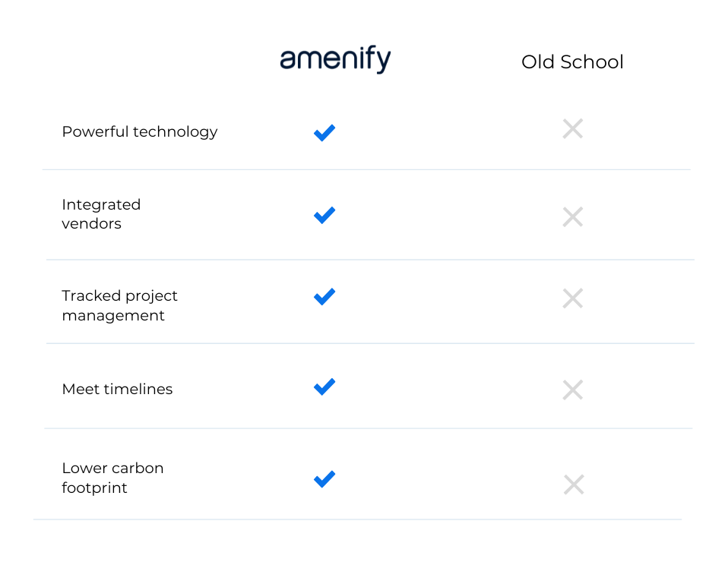Click the Old School column header
728x565 pixels.
[572, 62]
